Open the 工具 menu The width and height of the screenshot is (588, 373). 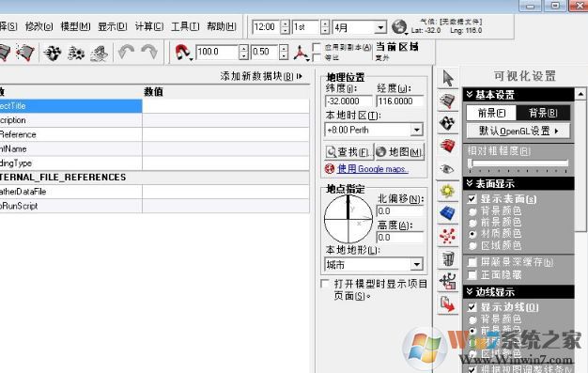tap(185, 26)
